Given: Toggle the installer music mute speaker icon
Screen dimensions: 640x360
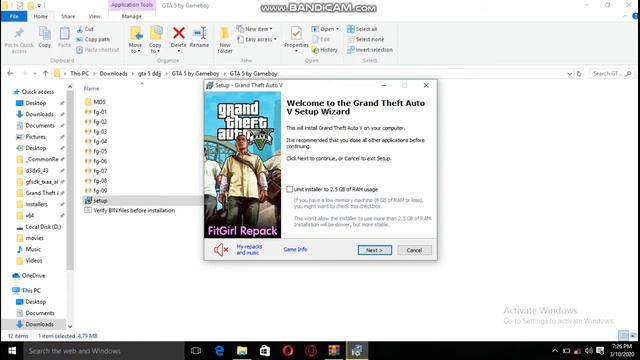Looking at the screenshot, I should tap(221, 250).
